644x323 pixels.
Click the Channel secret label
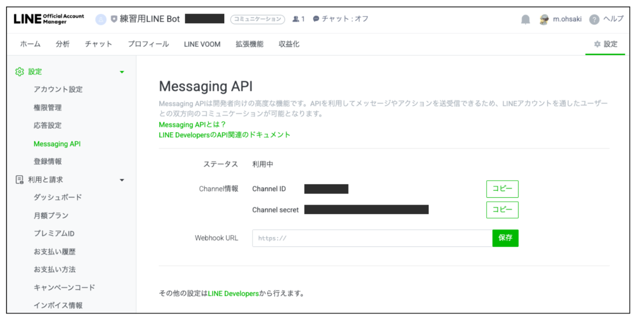275,210
